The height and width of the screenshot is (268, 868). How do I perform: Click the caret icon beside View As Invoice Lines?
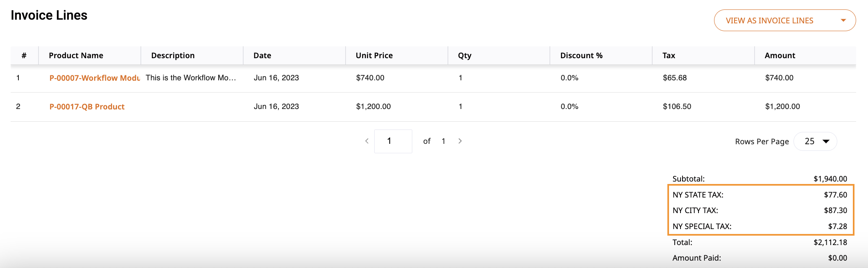click(843, 20)
